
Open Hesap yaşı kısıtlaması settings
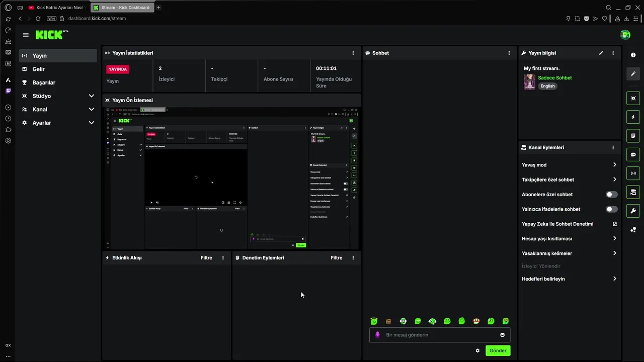[x=569, y=239]
